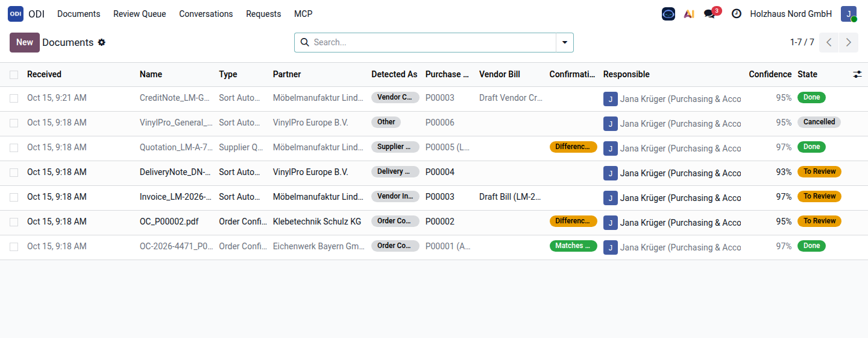Click the search magnifier icon
Viewport: 868px width, 338px height.
coord(304,42)
